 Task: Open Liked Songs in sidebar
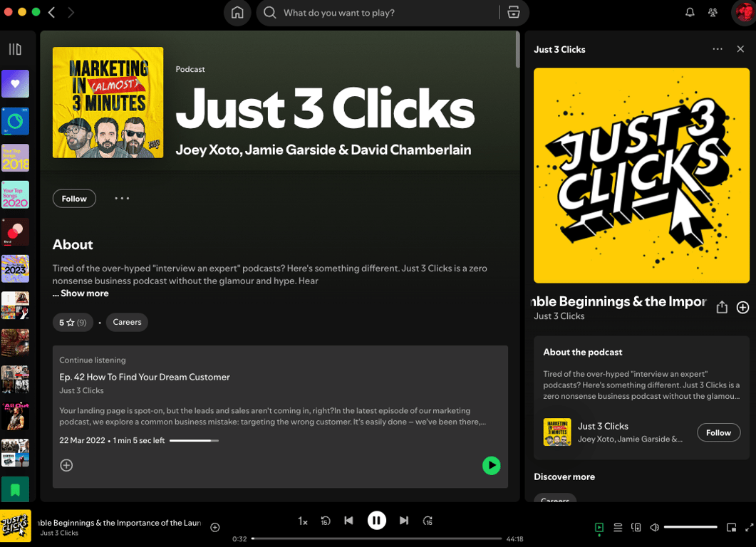click(15, 84)
